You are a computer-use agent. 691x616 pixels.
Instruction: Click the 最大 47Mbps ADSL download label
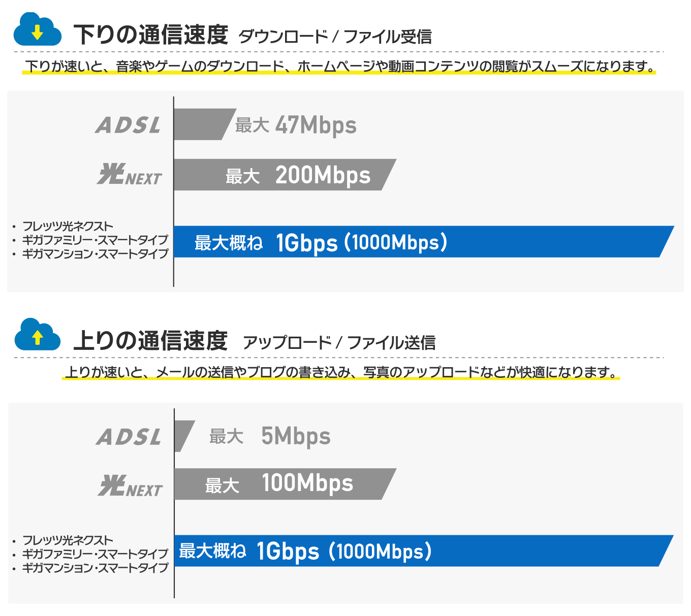click(x=296, y=125)
